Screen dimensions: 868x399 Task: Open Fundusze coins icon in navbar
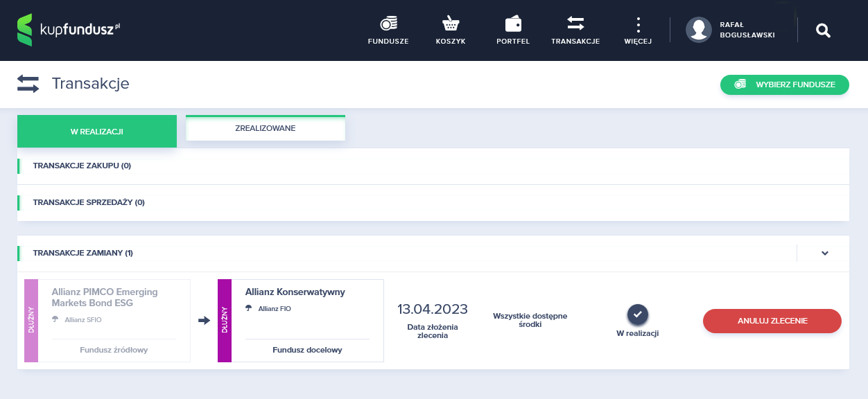388,24
